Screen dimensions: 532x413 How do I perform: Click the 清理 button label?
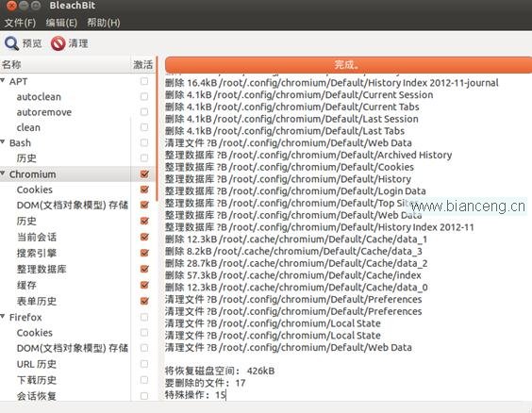[x=78, y=43]
